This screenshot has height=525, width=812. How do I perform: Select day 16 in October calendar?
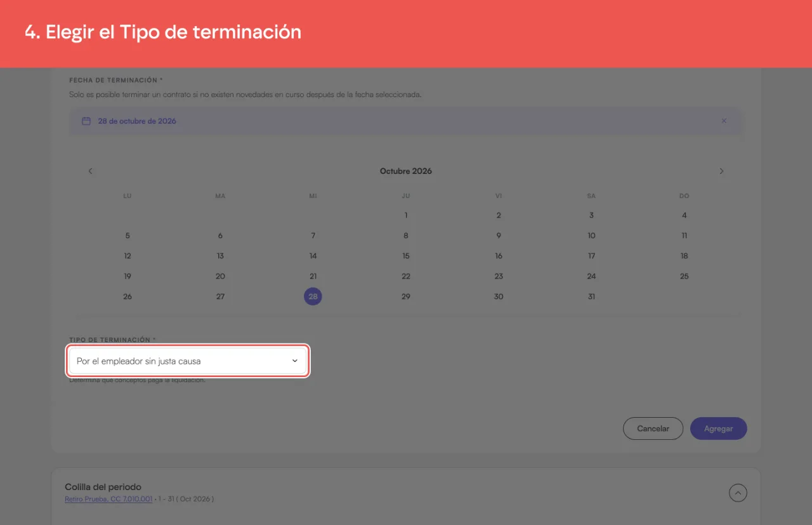[x=499, y=256]
